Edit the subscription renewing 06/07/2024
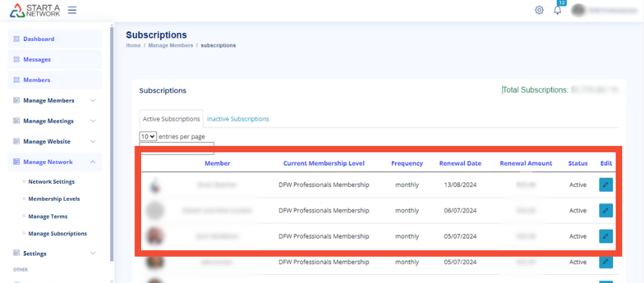This screenshot has width=644, height=283. click(x=606, y=211)
